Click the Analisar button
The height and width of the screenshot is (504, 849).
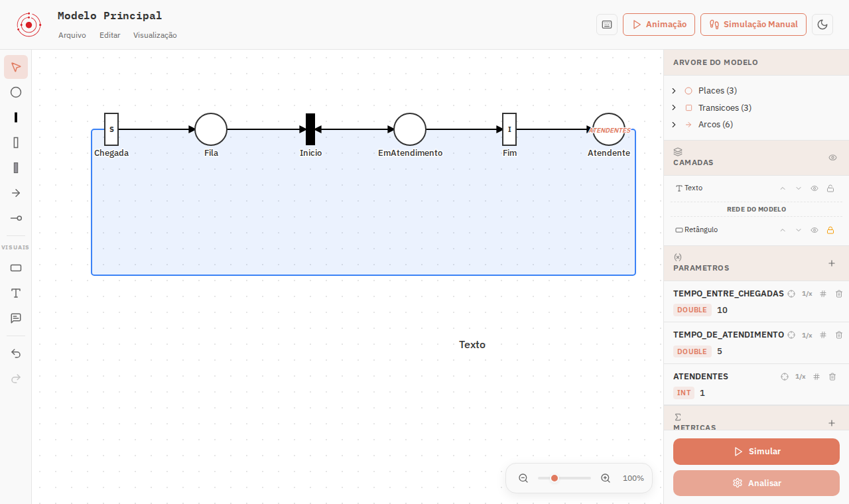tap(756, 483)
